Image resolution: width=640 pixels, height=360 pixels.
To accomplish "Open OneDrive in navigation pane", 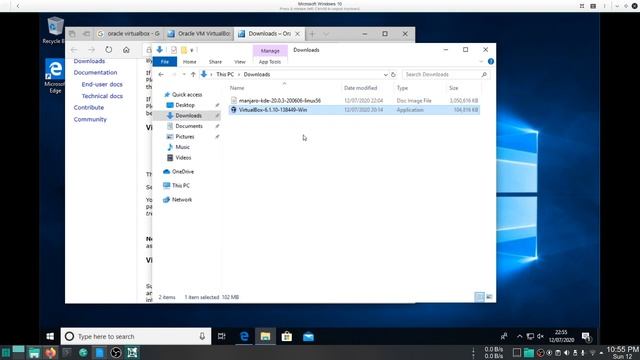I will pyautogui.click(x=182, y=172).
